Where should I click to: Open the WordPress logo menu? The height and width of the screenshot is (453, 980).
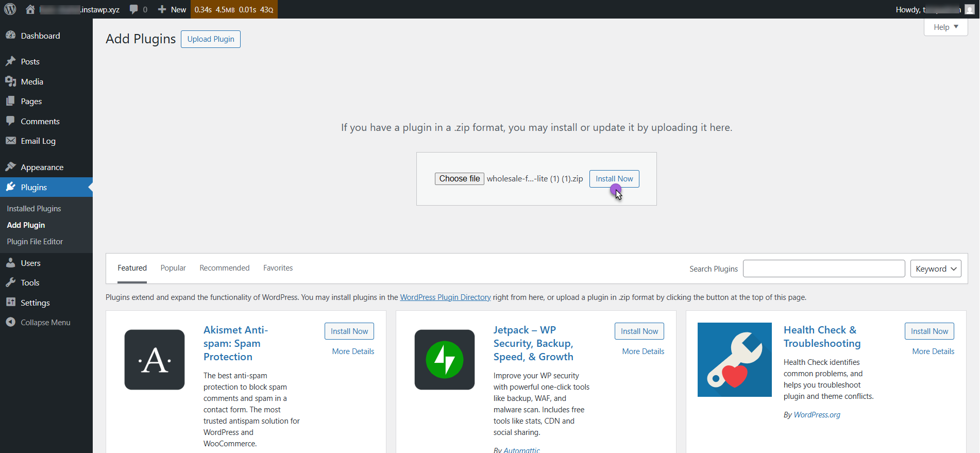point(10,9)
